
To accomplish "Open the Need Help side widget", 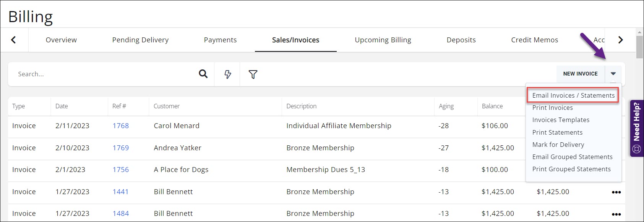I will coord(636,129).
